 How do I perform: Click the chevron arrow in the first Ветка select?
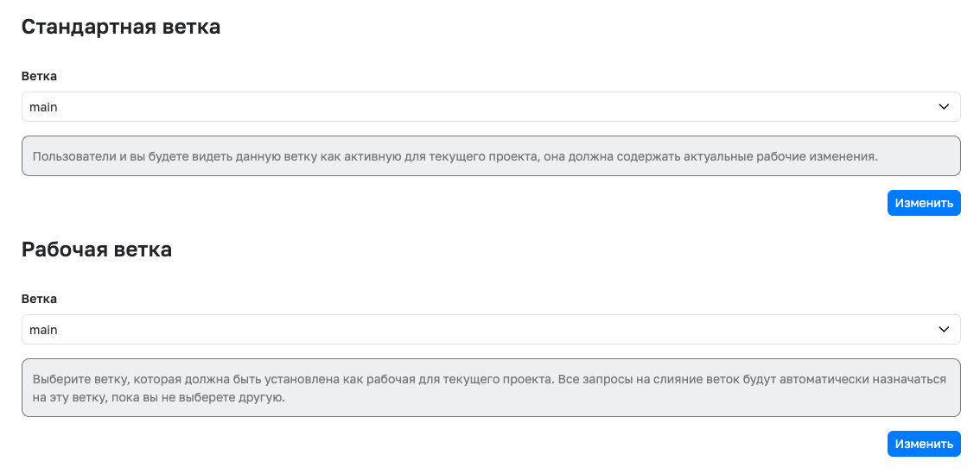[944, 107]
